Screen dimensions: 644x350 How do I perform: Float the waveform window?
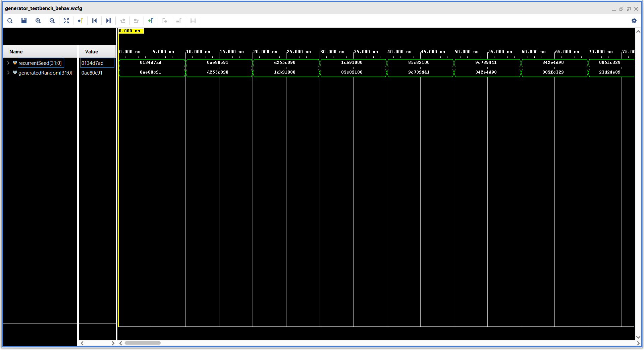[x=629, y=9]
